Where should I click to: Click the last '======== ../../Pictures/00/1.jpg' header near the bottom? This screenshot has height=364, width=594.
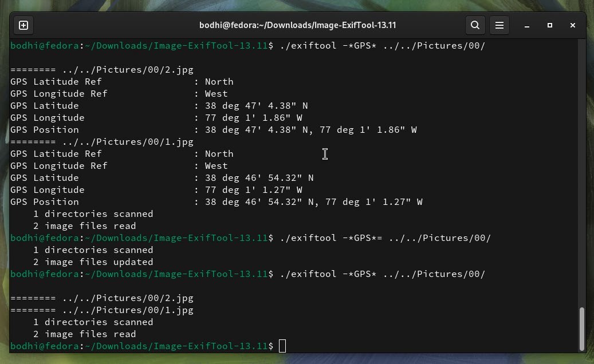[102, 310]
